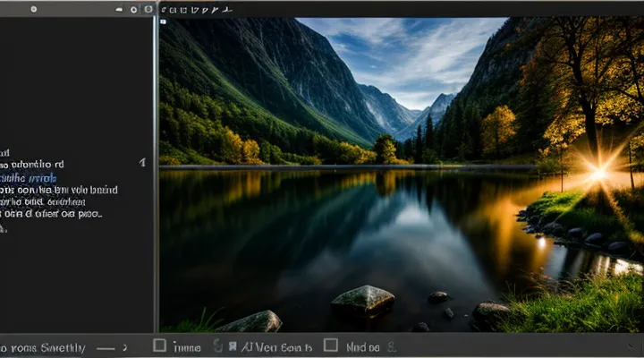Viewport: 644px width, 358px height.
Task: Click the round icon at the title bar's far left
Action: click(x=33, y=9)
